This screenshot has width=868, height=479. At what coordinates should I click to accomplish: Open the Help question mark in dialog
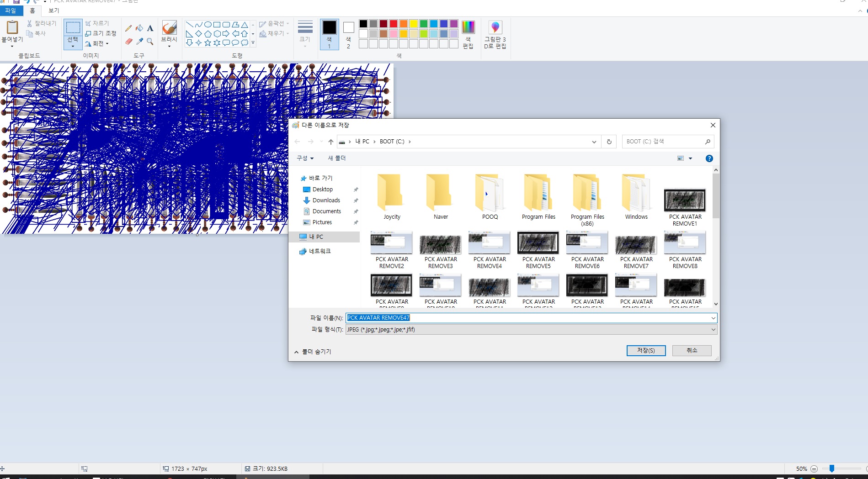click(x=709, y=158)
